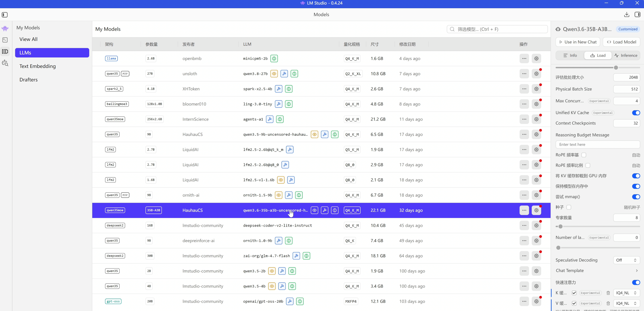
Task: Toggle 将 KV 缓存卸载到 GPU 内存 switch
Action: (636, 176)
